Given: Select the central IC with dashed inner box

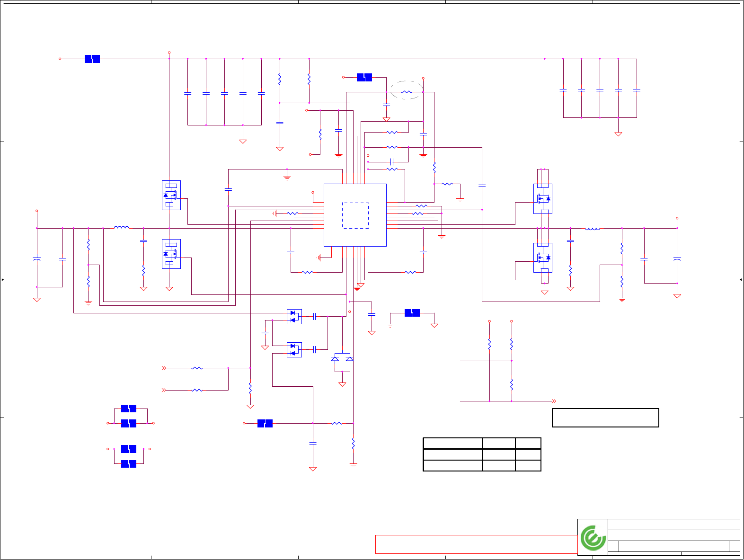Looking at the screenshot, I should pyautogui.click(x=355, y=215).
